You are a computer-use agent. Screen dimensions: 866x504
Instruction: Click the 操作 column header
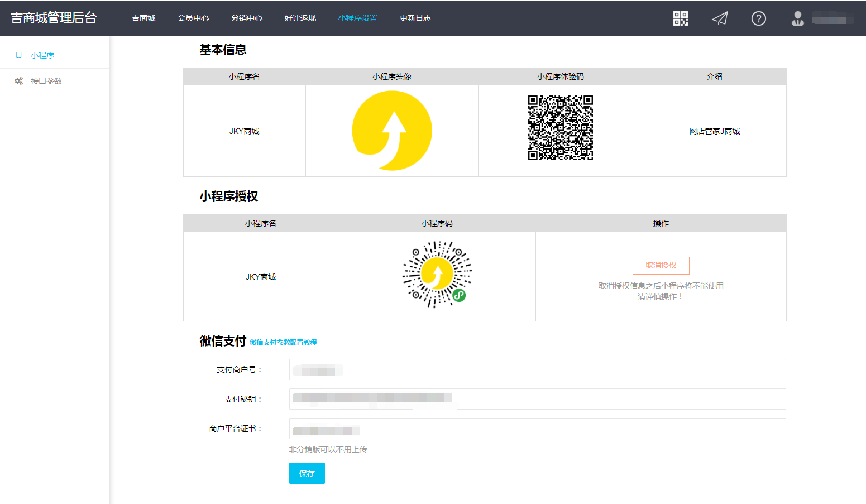tap(661, 223)
